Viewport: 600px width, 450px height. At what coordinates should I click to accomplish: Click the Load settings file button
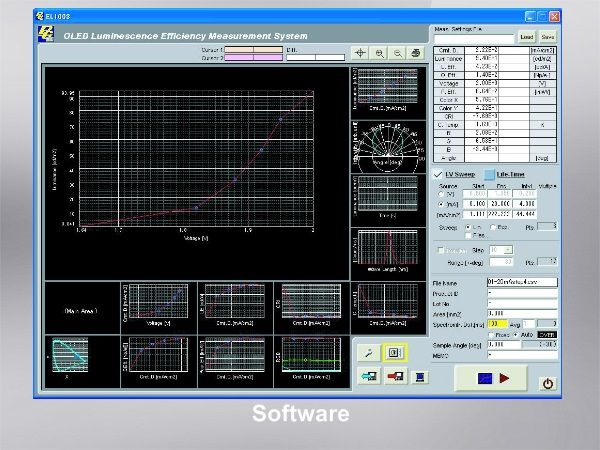pyautogui.click(x=527, y=36)
